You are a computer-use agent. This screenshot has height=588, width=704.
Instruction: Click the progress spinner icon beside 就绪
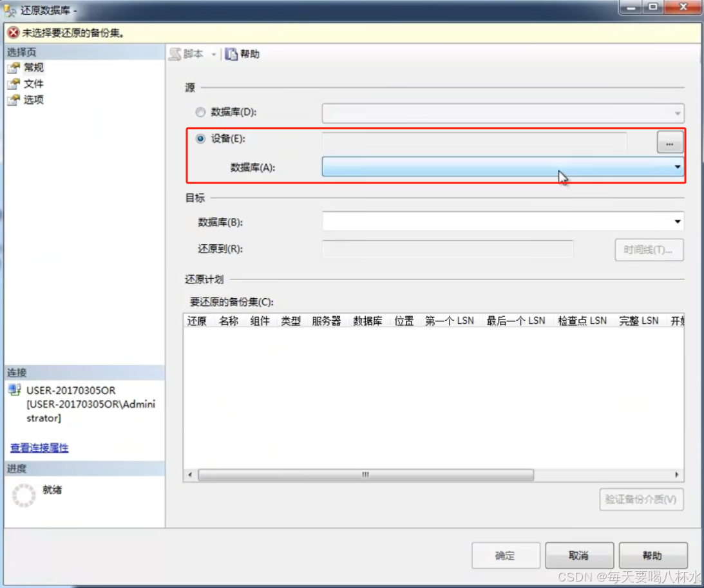pos(23,495)
